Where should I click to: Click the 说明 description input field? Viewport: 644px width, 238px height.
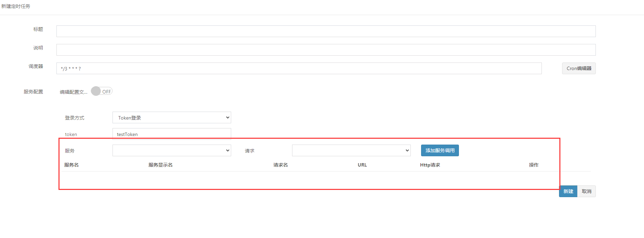click(326, 50)
